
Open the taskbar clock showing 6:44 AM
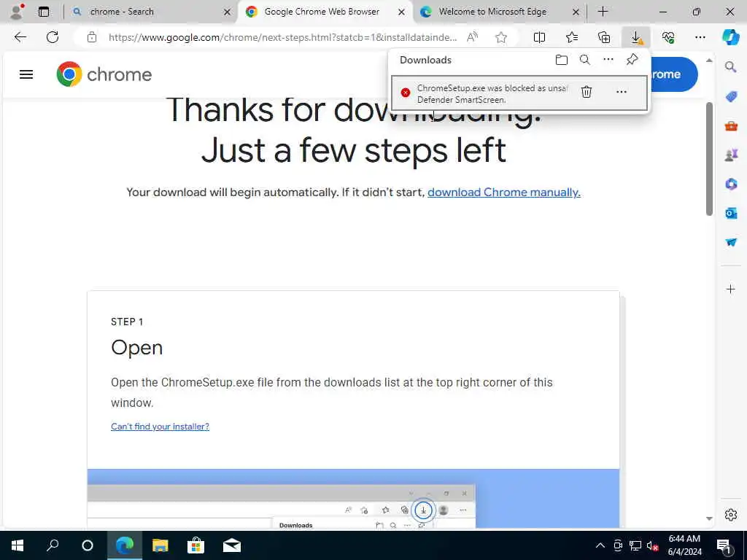pos(684,545)
